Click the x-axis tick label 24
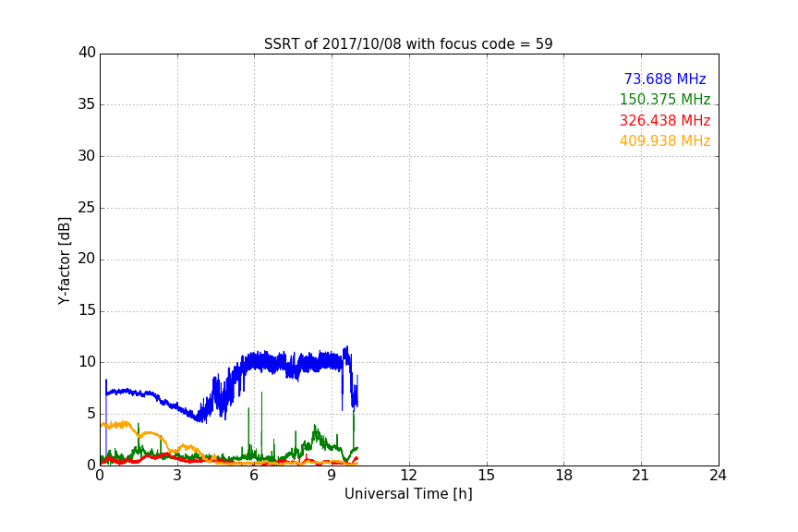This screenshot has width=798, height=532. click(718, 476)
